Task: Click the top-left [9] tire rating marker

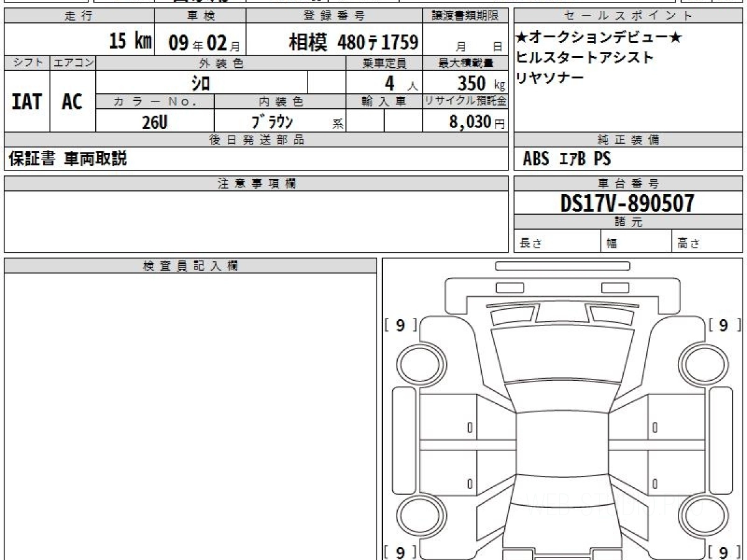Action: click(400, 325)
